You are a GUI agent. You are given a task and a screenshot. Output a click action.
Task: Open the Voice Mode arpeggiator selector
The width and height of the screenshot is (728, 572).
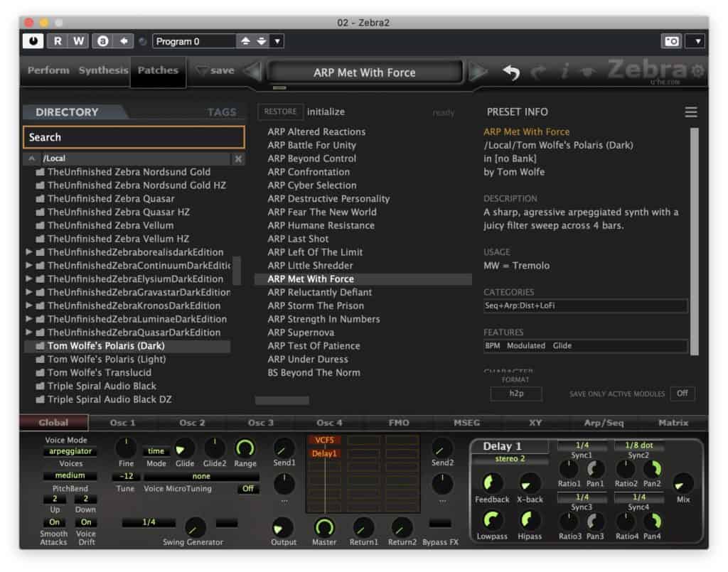(70, 451)
